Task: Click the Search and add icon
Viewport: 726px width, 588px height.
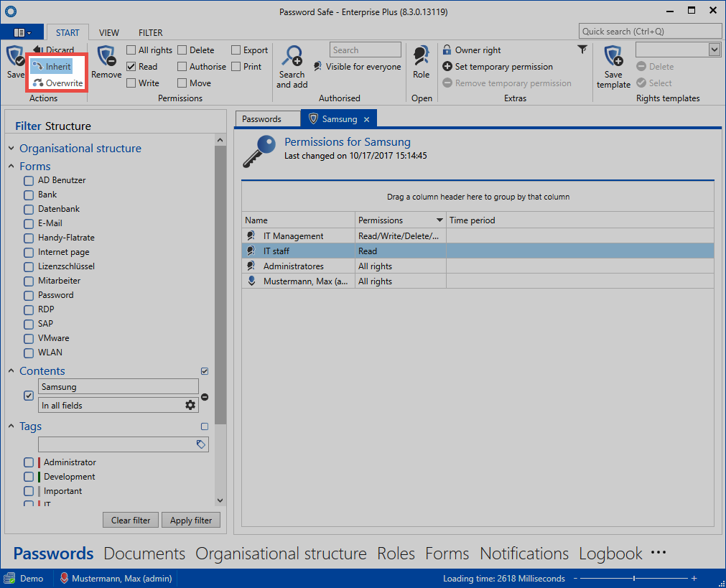Action: (292, 56)
